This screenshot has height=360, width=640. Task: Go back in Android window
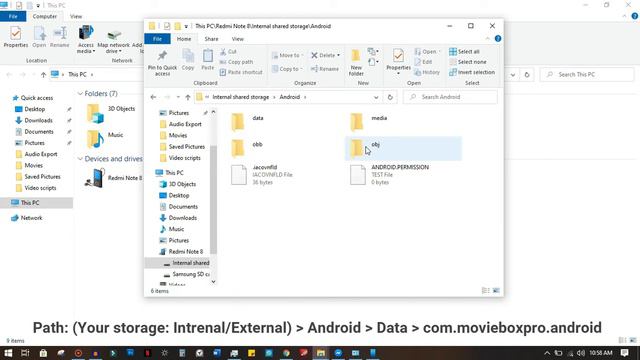coord(153,97)
